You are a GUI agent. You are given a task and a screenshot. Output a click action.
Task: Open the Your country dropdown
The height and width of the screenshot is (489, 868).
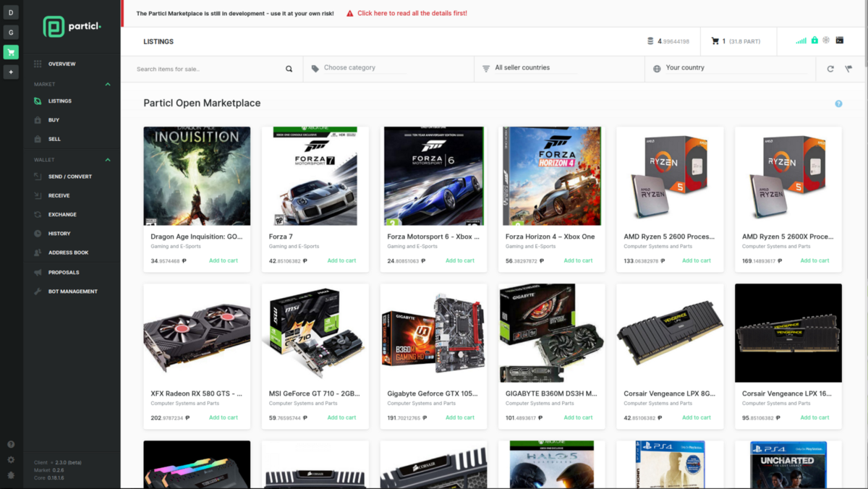click(736, 68)
